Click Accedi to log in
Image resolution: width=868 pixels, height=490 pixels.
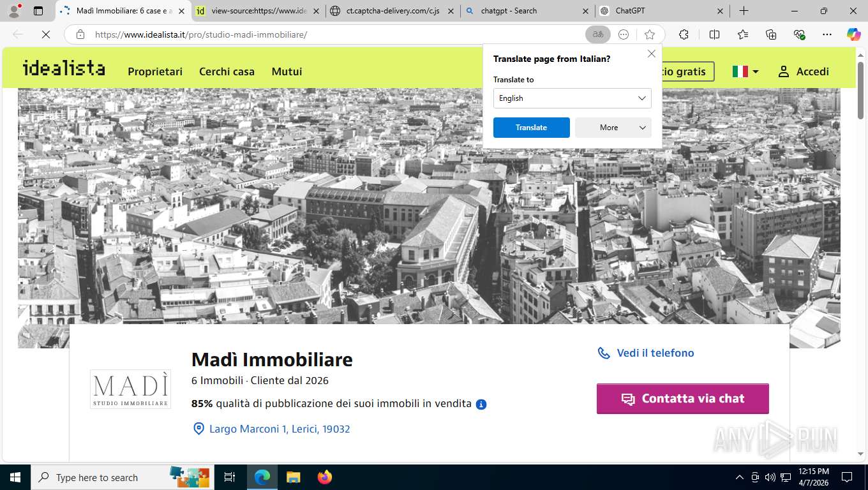coord(804,71)
